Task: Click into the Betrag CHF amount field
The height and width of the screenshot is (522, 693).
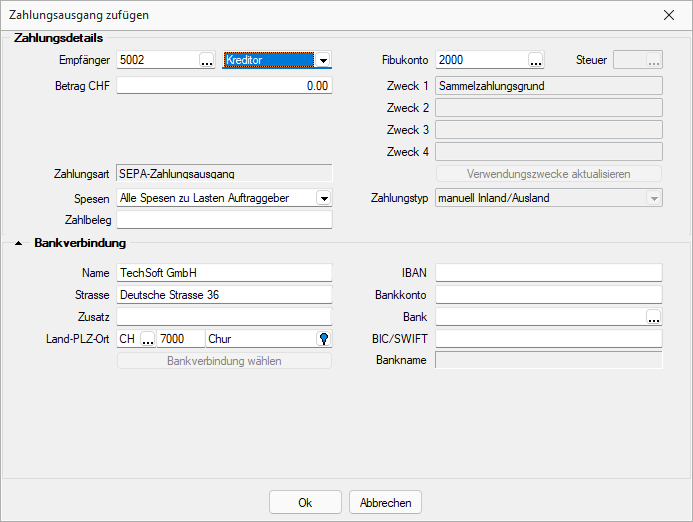Action: point(224,86)
